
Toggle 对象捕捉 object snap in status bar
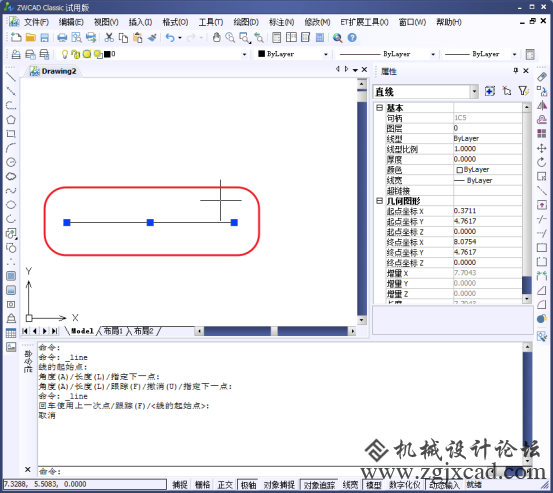[279, 485]
